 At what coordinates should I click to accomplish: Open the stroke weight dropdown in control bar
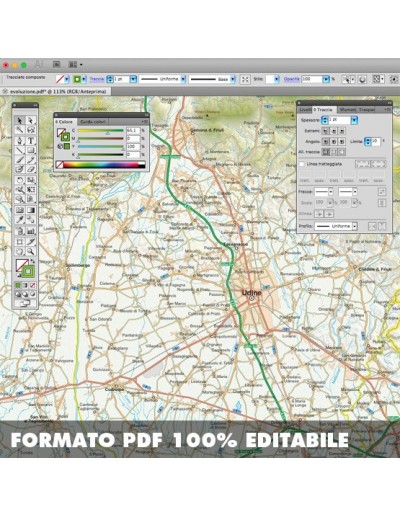pyautogui.click(x=133, y=79)
